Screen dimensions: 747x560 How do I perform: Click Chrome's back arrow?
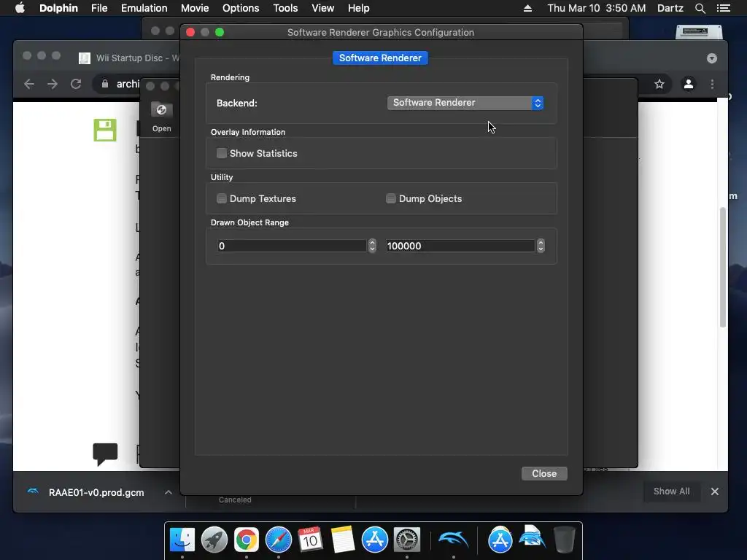pyautogui.click(x=29, y=85)
